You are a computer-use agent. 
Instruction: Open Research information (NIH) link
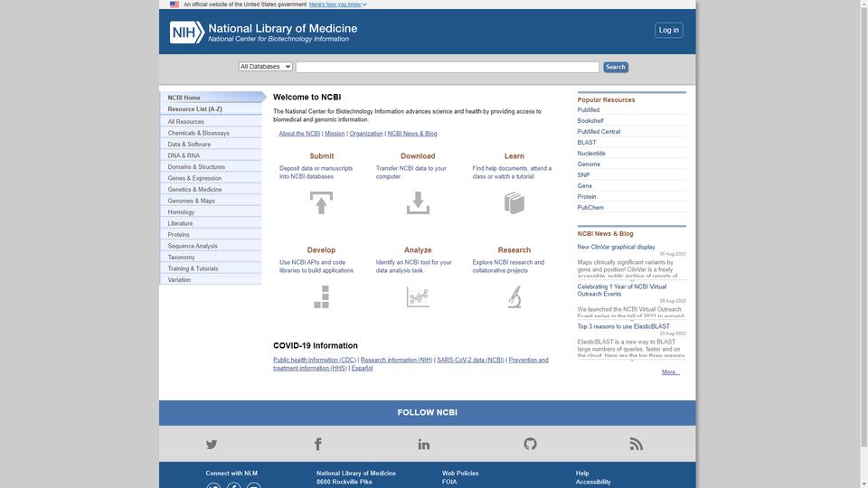coord(396,360)
